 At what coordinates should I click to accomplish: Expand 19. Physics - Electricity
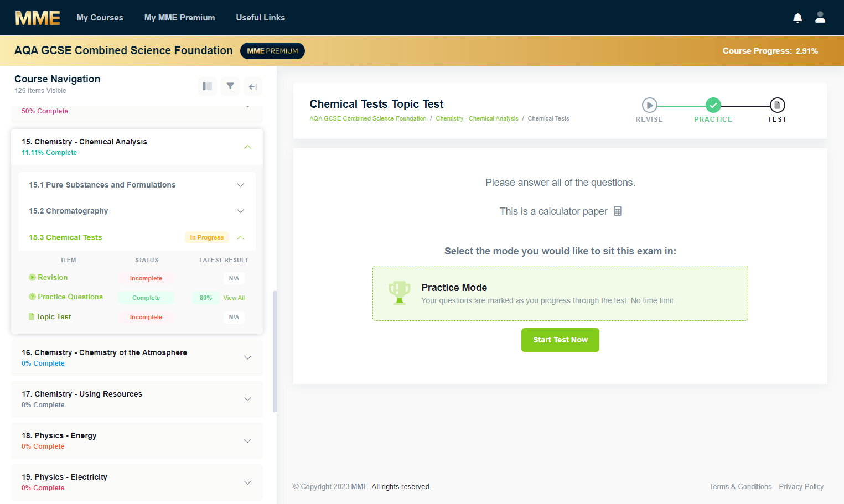tap(247, 482)
